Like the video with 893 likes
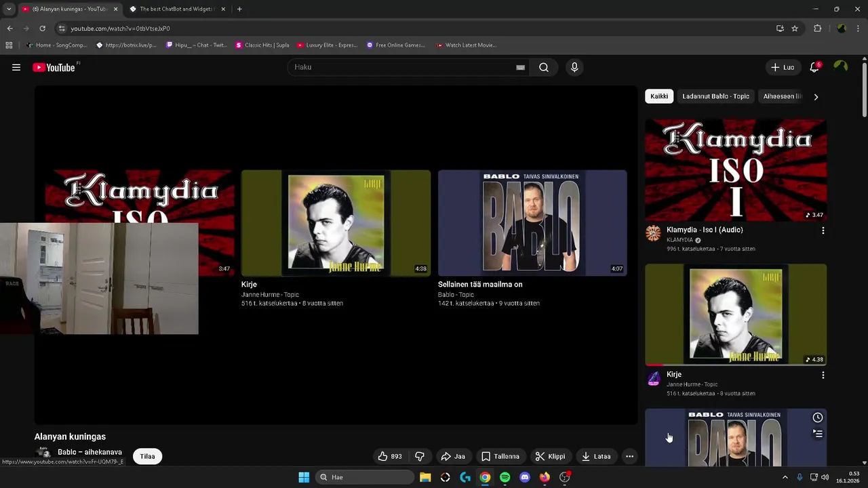The image size is (868, 488). 390,456
